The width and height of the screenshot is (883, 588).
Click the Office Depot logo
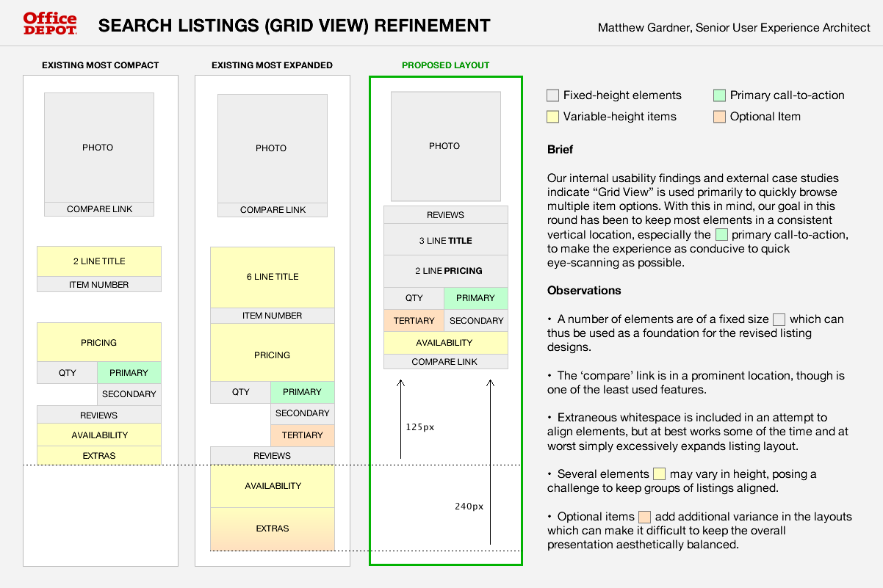tap(50, 23)
